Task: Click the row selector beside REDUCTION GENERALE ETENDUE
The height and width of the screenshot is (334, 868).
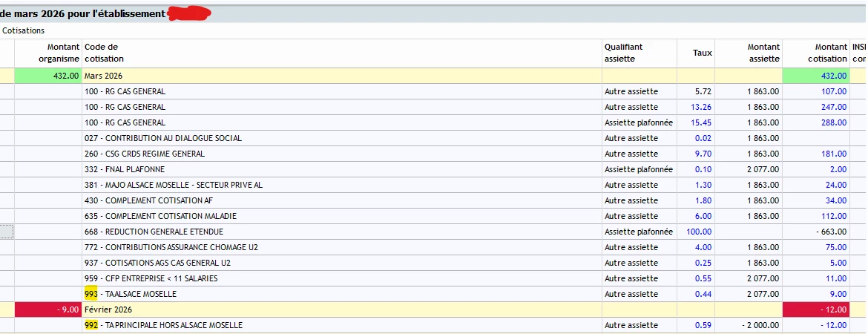Action: pos(7,232)
